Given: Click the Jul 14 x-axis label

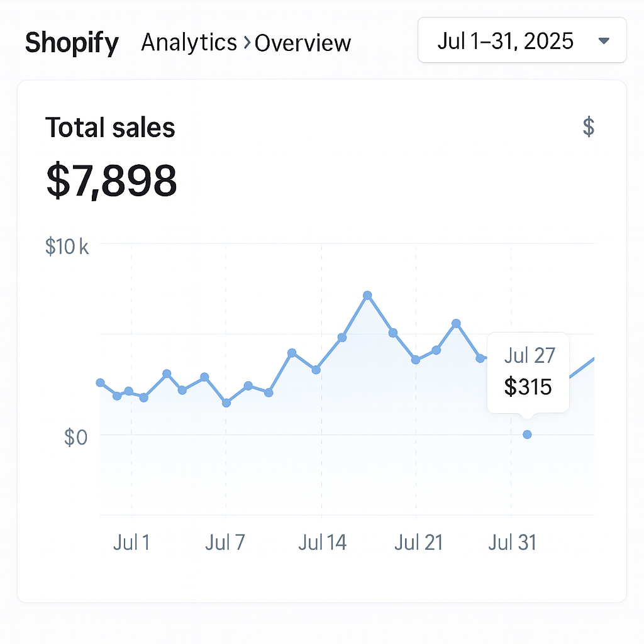Looking at the screenshot, I should (x=322, y=542).
